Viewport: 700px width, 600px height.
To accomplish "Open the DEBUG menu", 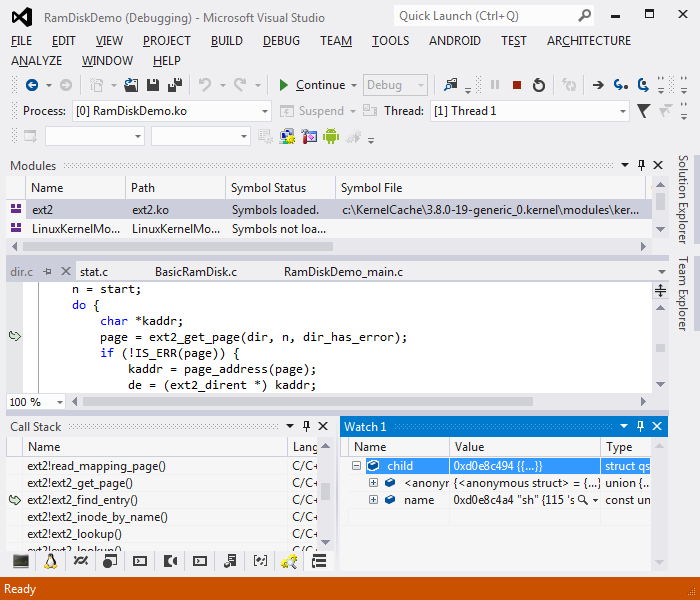I will (281, 41).
